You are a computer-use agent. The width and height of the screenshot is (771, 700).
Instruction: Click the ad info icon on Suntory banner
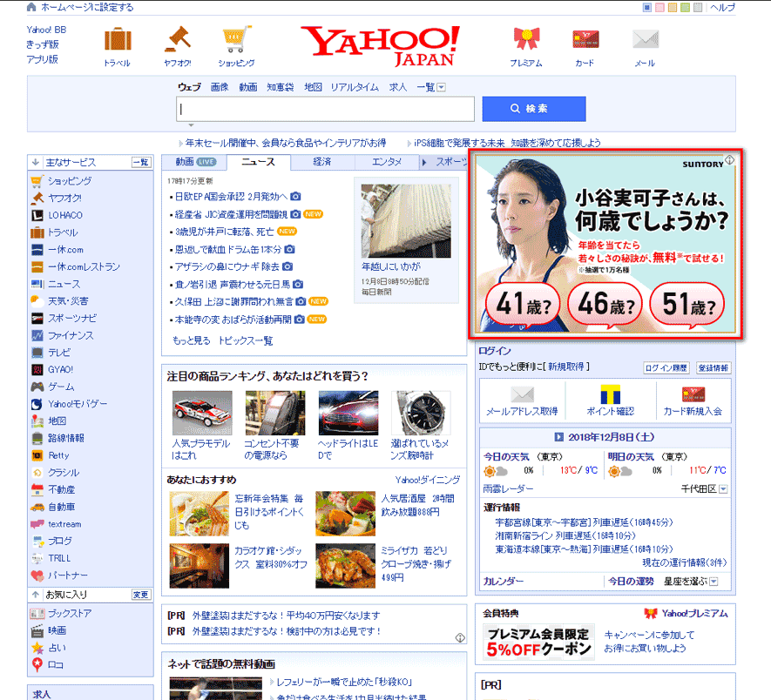coord(729,159)
